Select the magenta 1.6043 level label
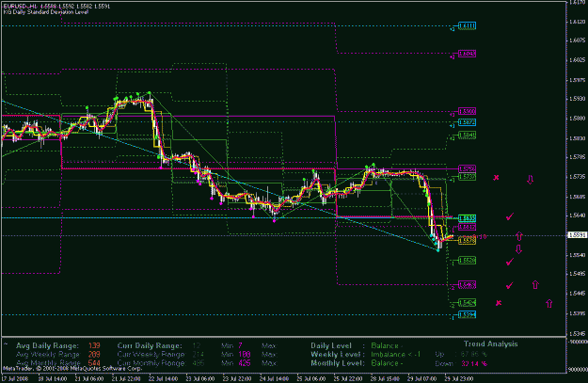 click(468, 54)
